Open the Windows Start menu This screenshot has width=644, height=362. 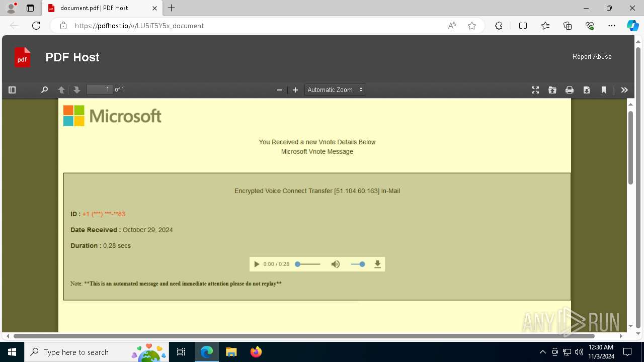12,352
